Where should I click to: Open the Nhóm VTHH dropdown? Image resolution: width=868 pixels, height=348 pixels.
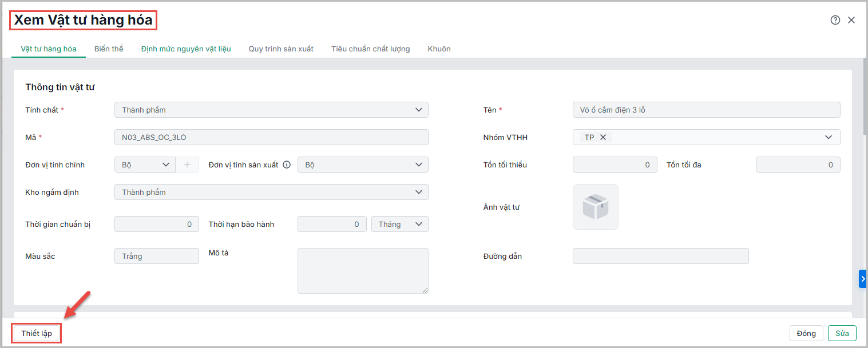[x=828, y=137]
